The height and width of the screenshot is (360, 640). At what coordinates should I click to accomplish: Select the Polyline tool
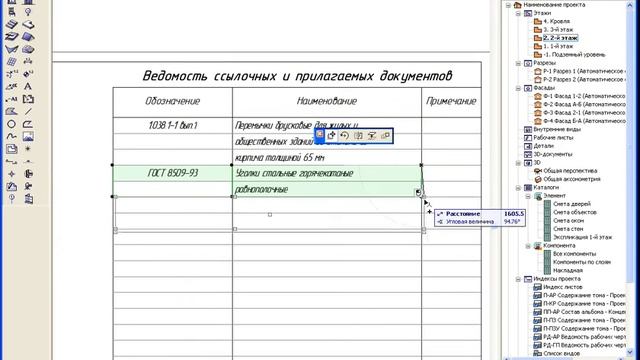pos(28,124)
